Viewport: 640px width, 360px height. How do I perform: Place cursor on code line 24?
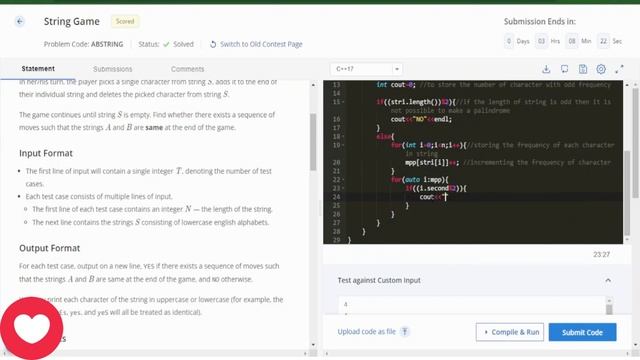point(473,197)
